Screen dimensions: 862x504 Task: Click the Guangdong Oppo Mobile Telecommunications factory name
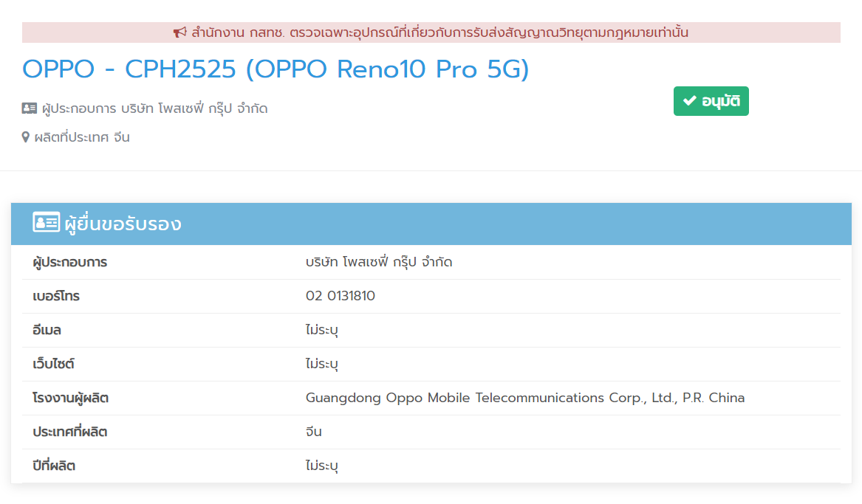[525, 398]
